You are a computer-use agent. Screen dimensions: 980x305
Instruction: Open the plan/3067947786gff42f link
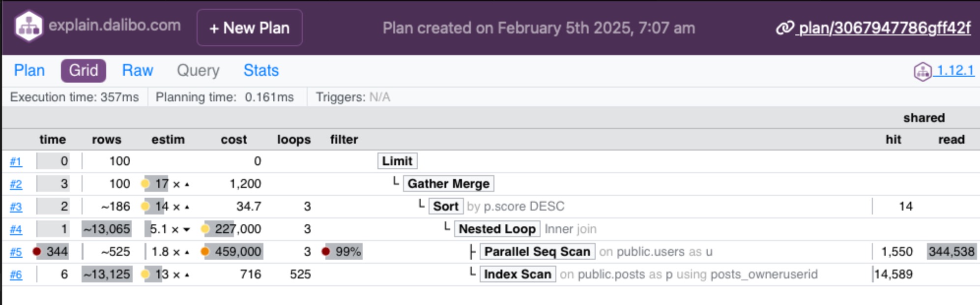coord(885,28)
